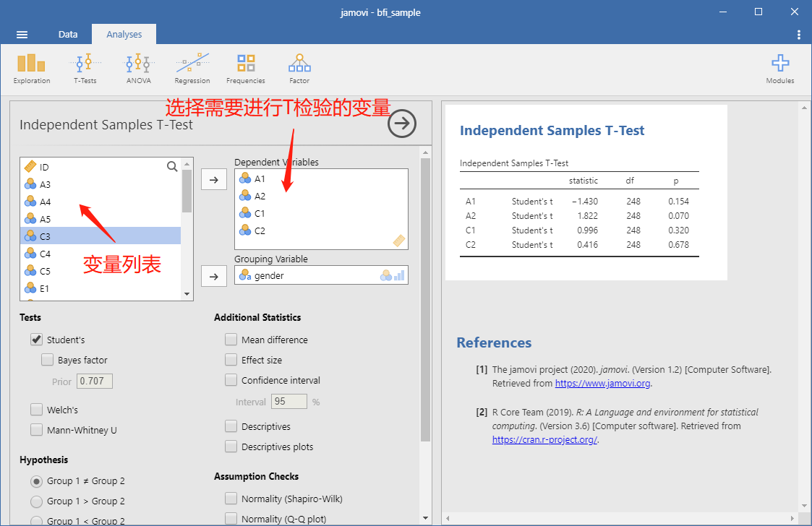Screen dimensions: 812x526
Task: Check the Effect size option
Action: pos(231,359)
